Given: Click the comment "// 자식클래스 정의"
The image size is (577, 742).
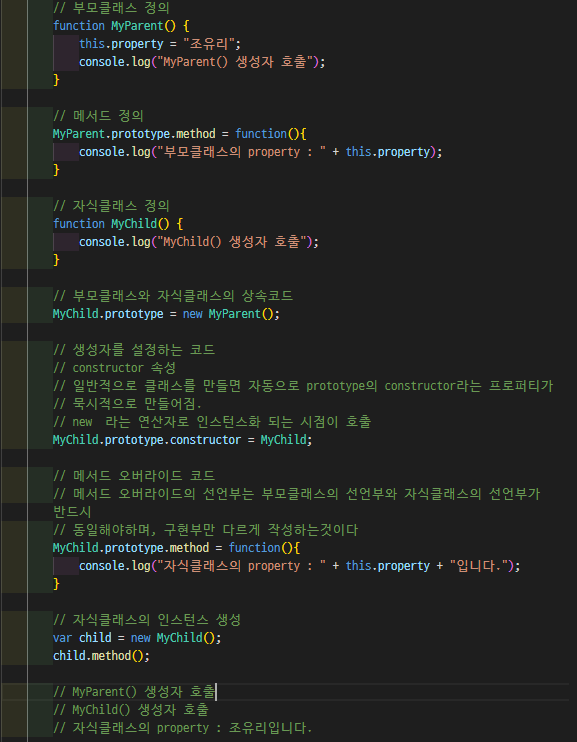Looking at the screenshot, I should pyautogui.click(x=111, y=205).
